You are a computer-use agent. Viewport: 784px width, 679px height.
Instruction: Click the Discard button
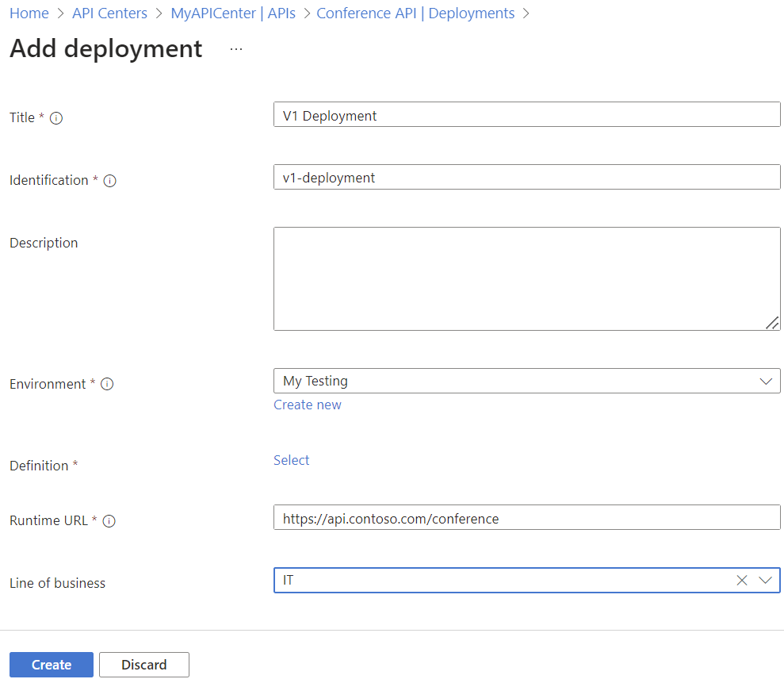(x=143, y=665)
